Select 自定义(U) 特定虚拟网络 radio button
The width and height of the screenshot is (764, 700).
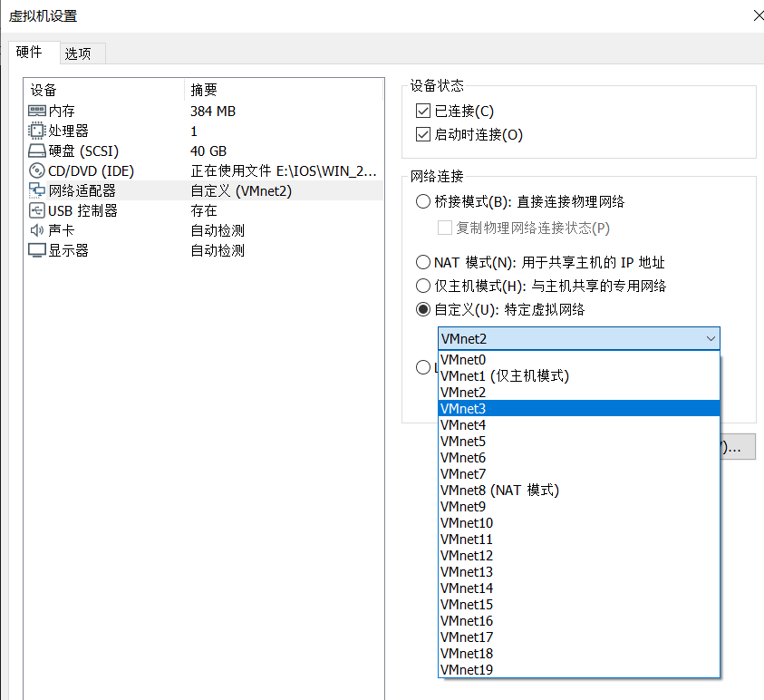click(x=423, y=309)
